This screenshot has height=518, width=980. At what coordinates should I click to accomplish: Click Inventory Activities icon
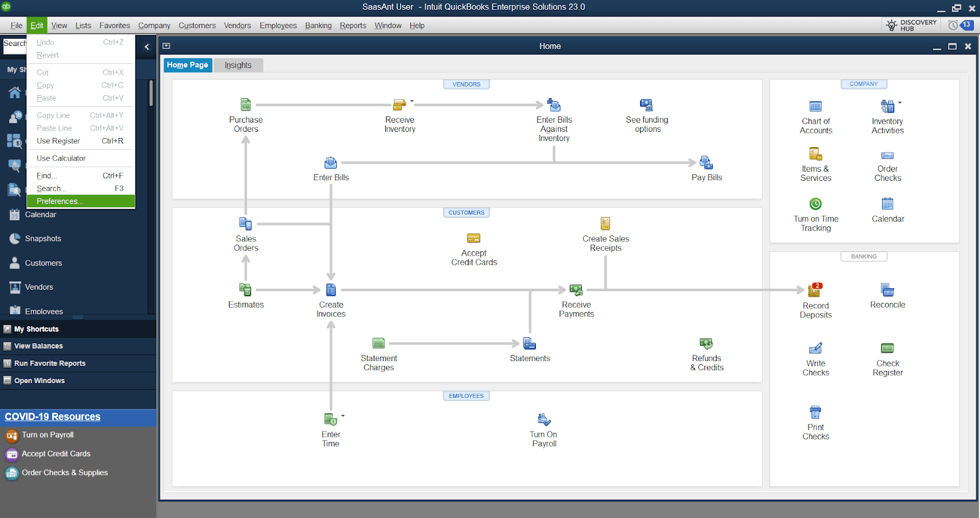[x=887, y=106]
